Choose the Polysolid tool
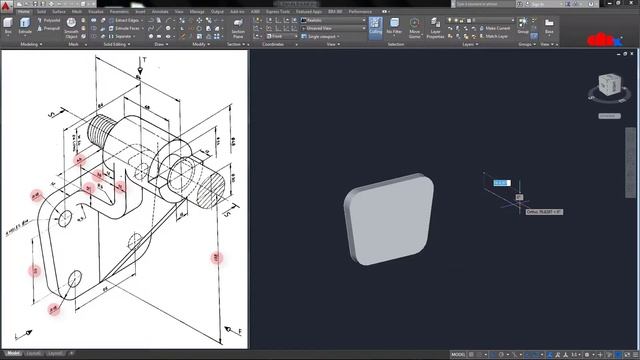Screen dimensions: 640x360 coord(49,20)
